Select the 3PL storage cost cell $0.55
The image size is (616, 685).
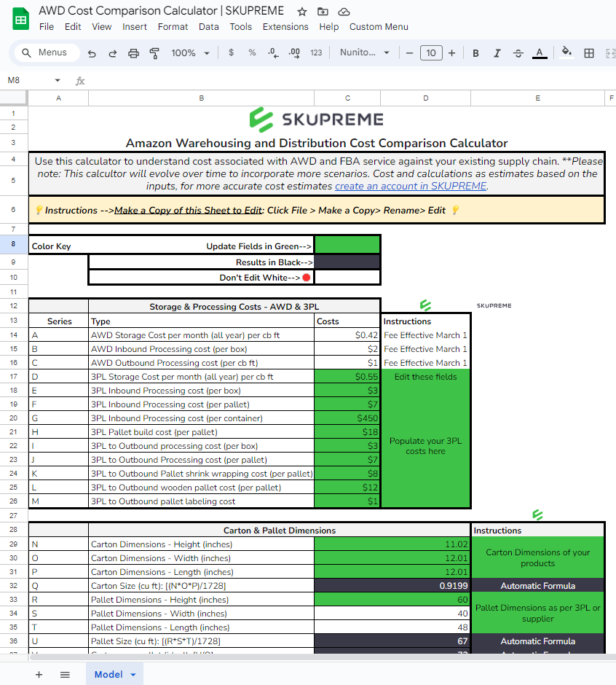347,377
